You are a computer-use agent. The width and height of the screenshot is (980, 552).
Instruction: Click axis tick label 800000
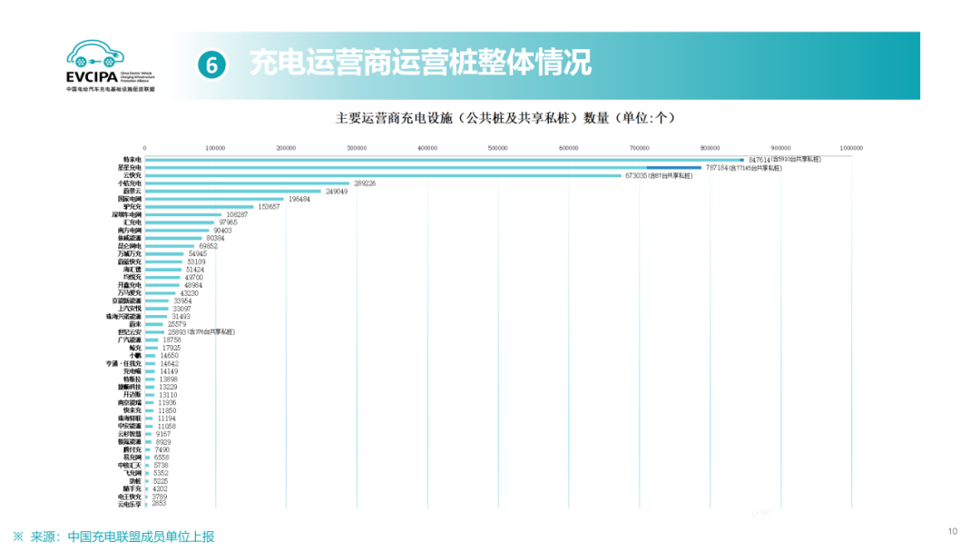pos(710,148)
